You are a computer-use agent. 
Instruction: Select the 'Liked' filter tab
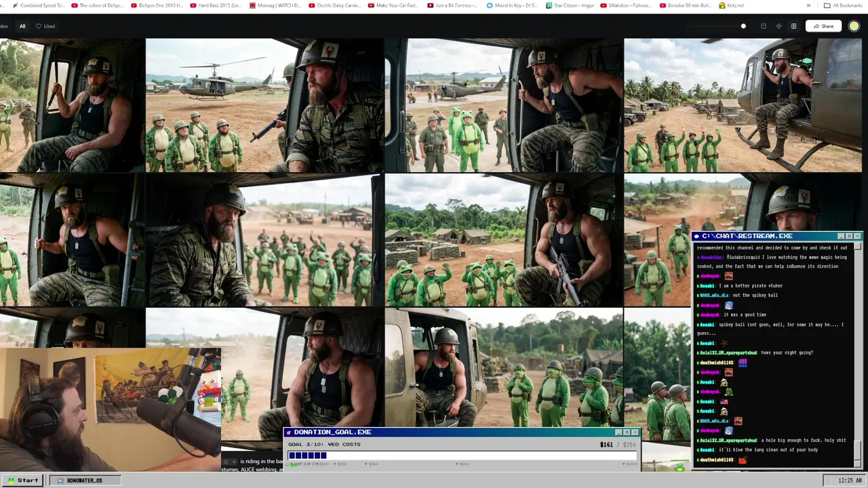pos(45,26)
